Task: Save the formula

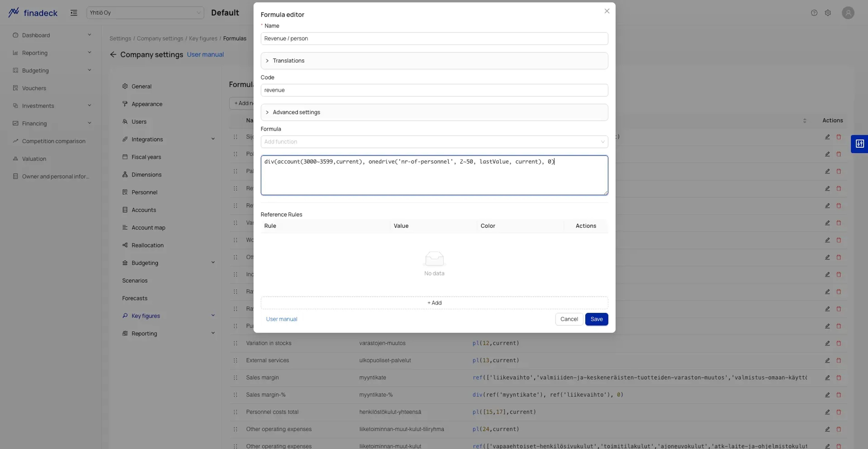Action: coord(597,319)
